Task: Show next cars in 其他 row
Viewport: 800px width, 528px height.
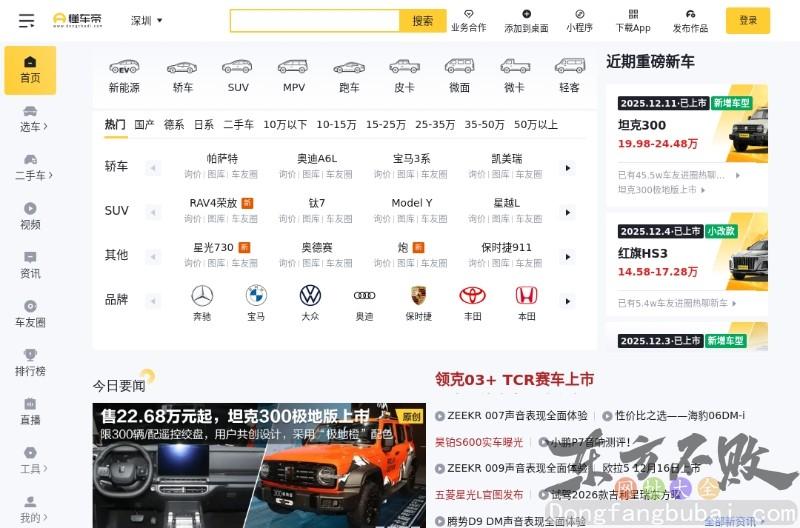Action: tap(567, 257)
